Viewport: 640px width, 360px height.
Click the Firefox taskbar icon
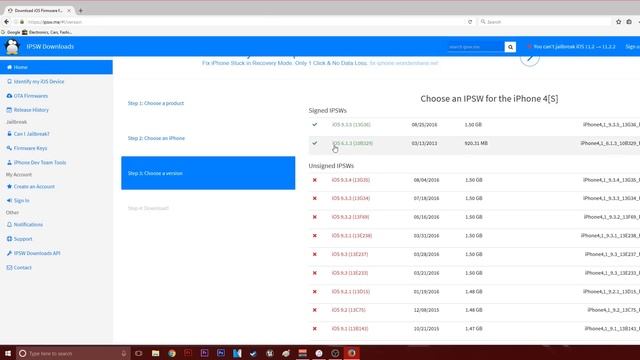point(351,353)
